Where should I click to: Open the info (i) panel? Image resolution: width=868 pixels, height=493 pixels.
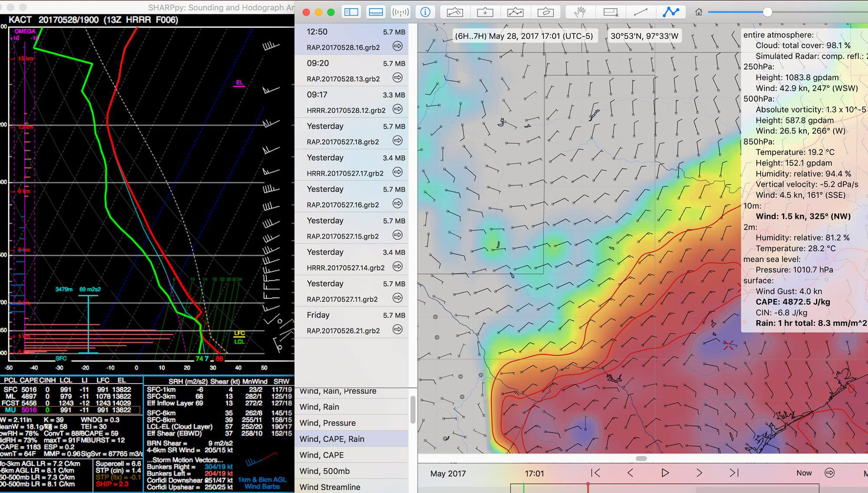(425, 12)
